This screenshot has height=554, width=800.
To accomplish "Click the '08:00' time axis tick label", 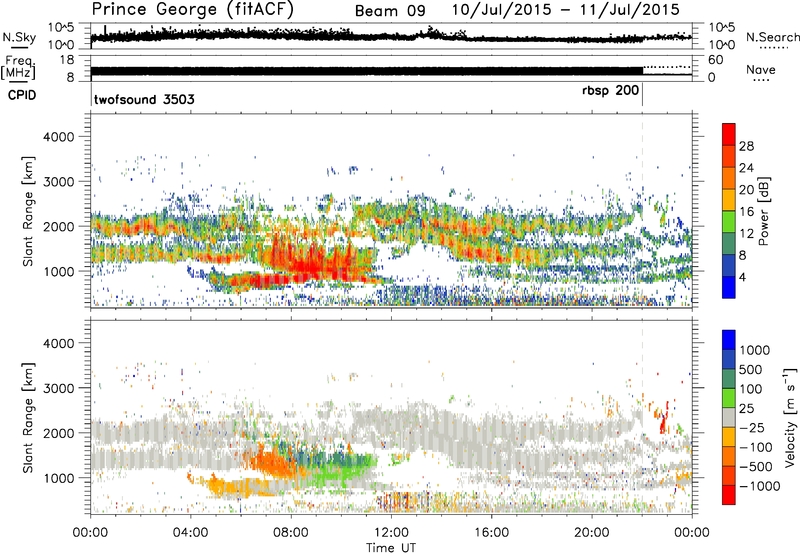I will pos(291,533).
